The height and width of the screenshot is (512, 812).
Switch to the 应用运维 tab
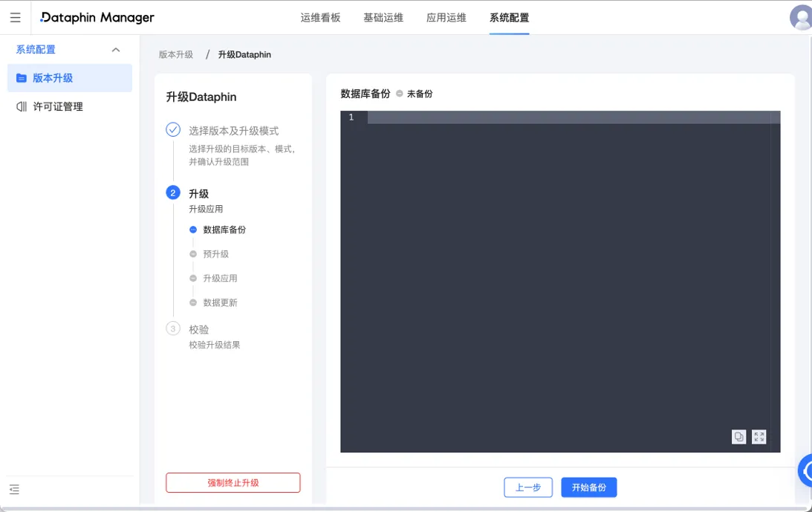(x=446, y=18)
